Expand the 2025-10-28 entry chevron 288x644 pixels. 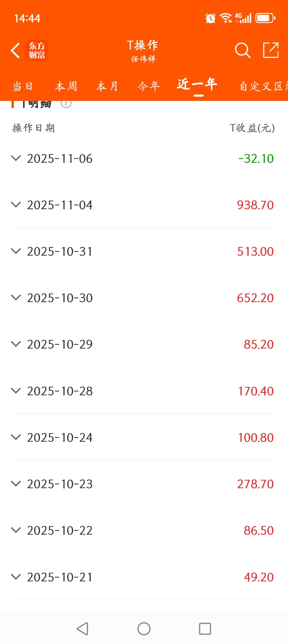click(16, 391)
